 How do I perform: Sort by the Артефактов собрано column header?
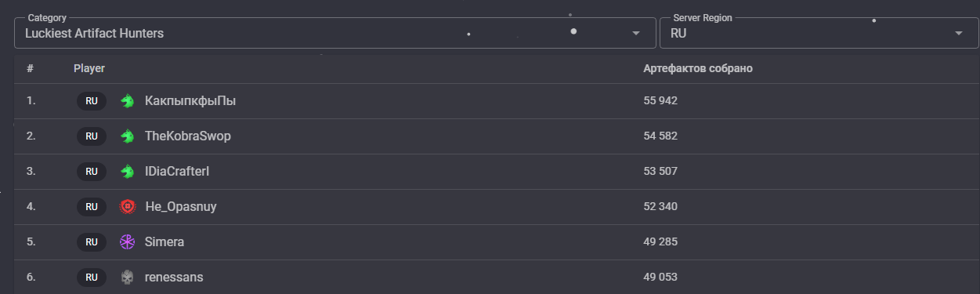pyautogui.click(x=698, y=69)
